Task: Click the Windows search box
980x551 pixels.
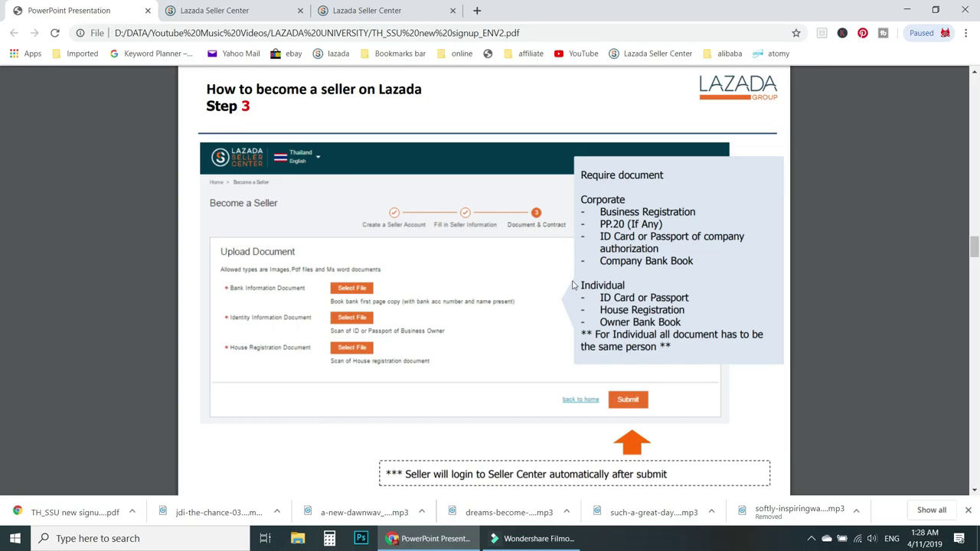Action: [x=138, y=538]
